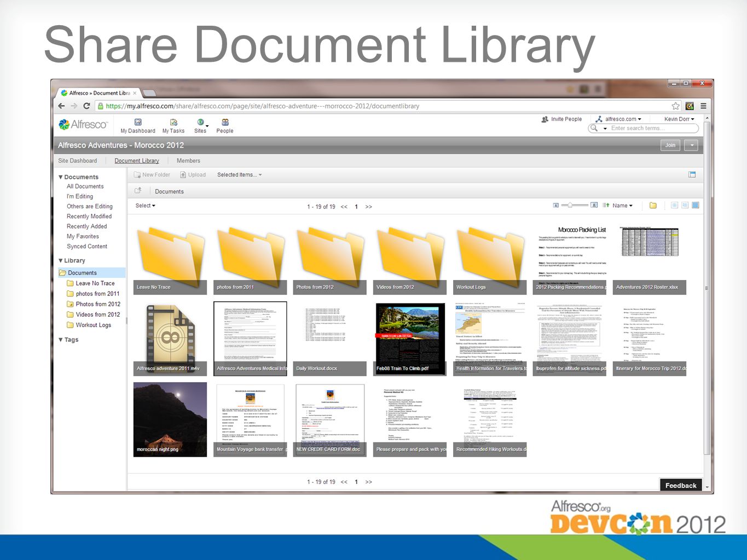Switch to the detailed list view

click(x=685, y=206)
